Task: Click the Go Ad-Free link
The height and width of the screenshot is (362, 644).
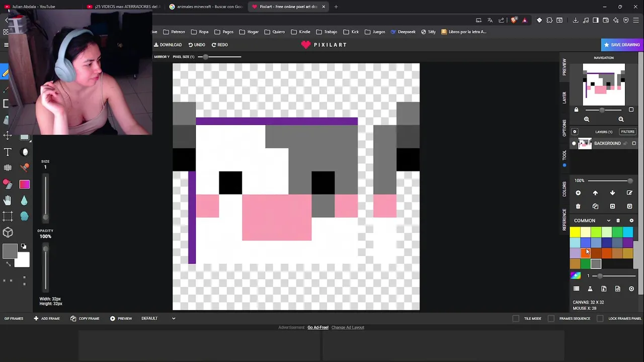Action: tap(318, 327)
